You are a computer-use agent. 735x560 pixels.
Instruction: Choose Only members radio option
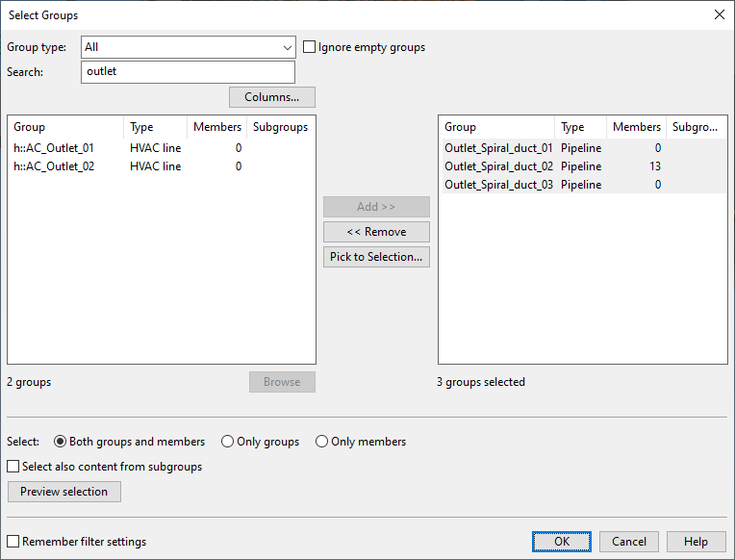pos(322,442)
